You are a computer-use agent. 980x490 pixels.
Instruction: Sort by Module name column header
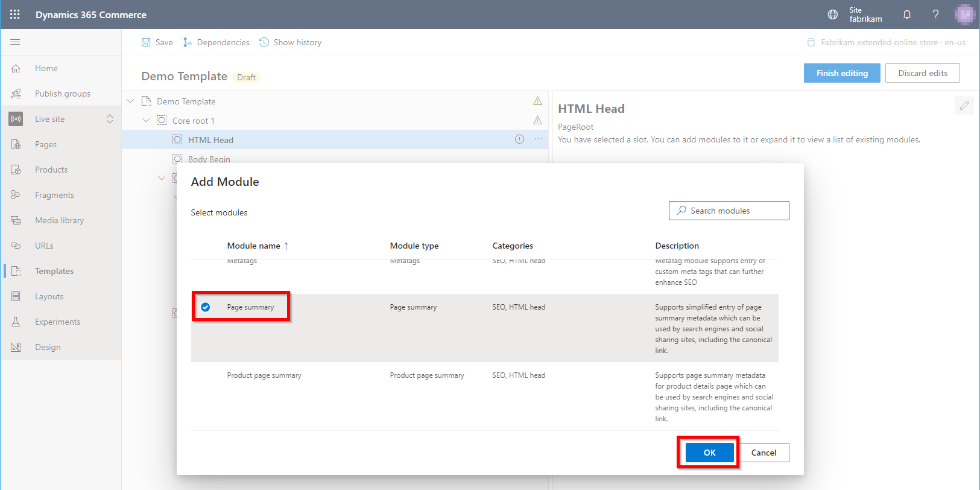[x=258, y=246]
